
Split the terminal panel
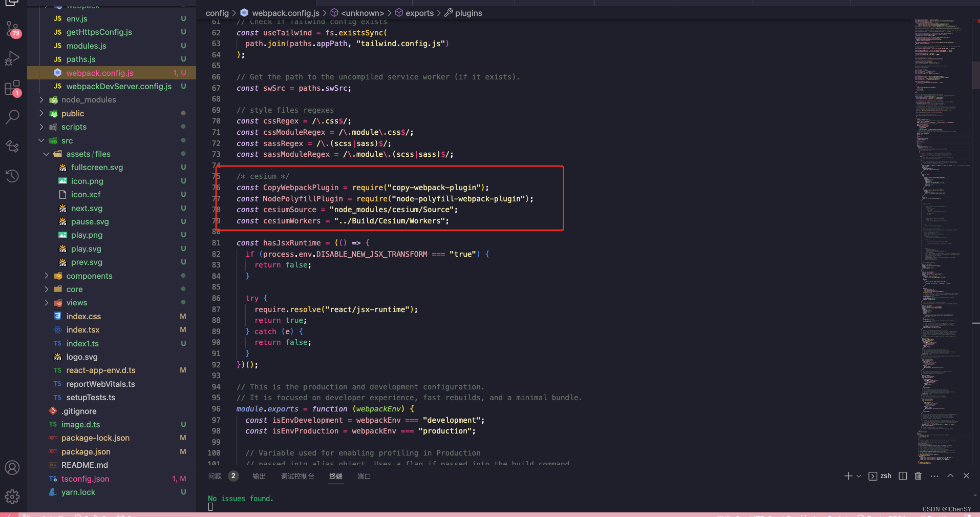point(903,476)
